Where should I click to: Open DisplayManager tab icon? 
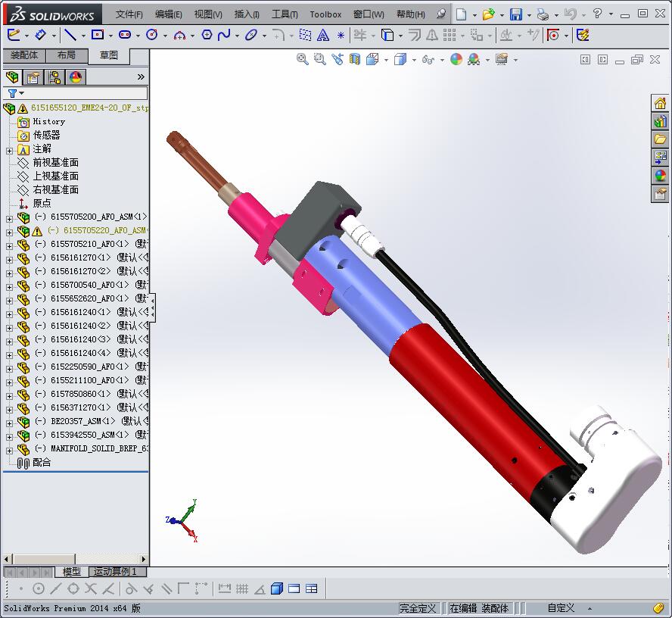pos(76,77)
